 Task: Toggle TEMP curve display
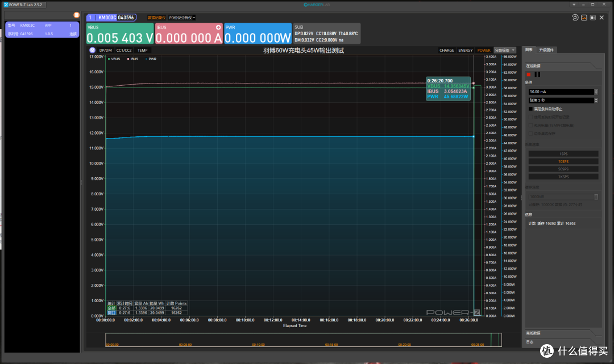click(143, 51)
